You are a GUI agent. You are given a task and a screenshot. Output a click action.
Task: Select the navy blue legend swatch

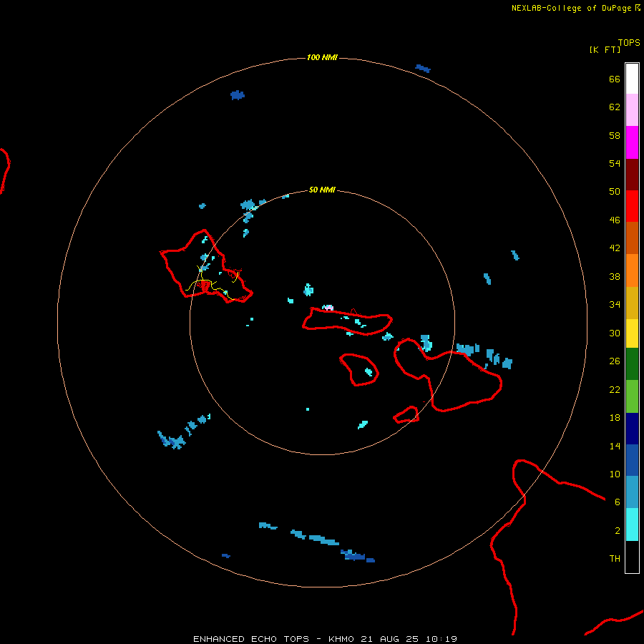(x=632, y=429)
